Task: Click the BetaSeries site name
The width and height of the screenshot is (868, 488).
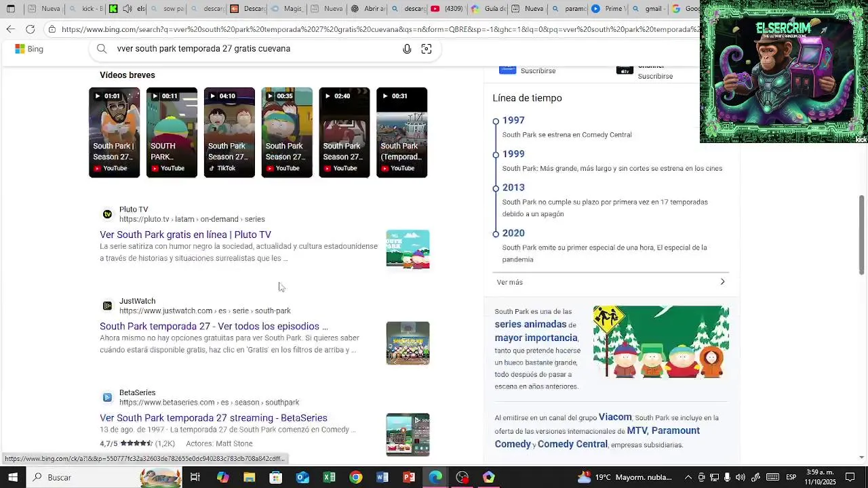Action: pyautogui.click(x=138, y=392)
